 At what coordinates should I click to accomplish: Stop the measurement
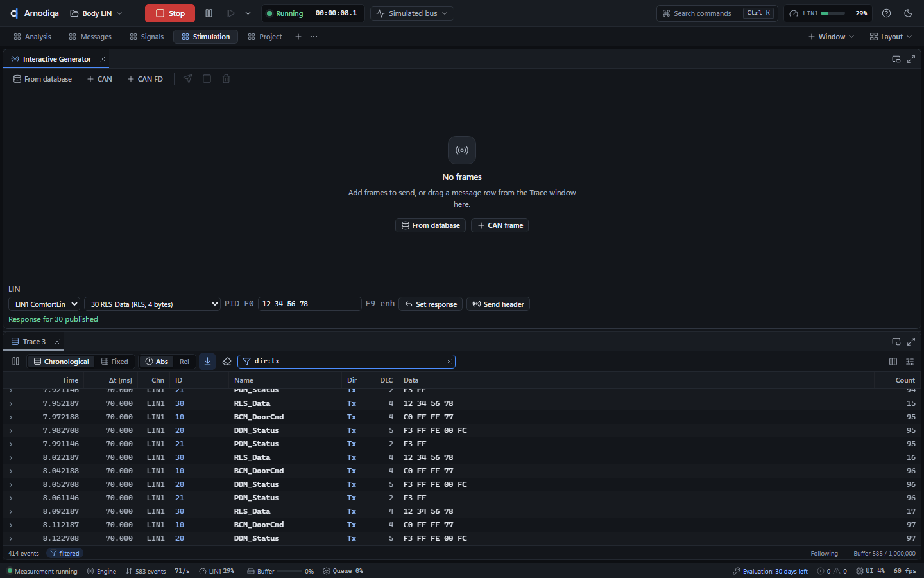coord(170,13)
